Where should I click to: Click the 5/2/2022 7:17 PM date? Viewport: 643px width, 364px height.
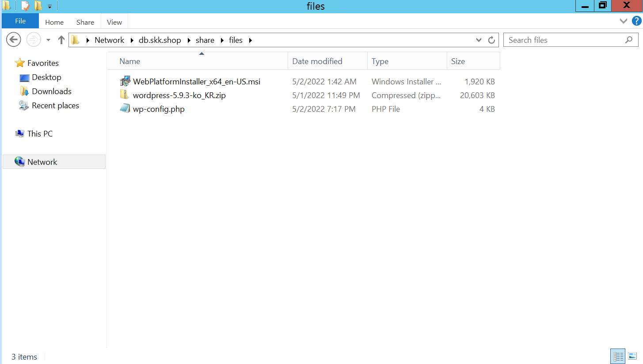(x=324, y=109)
